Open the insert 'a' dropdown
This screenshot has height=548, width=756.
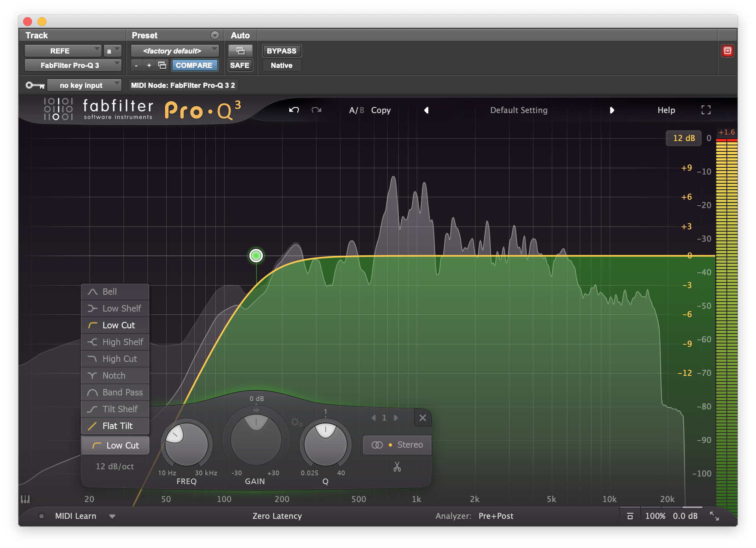click(x=112, y=51)
